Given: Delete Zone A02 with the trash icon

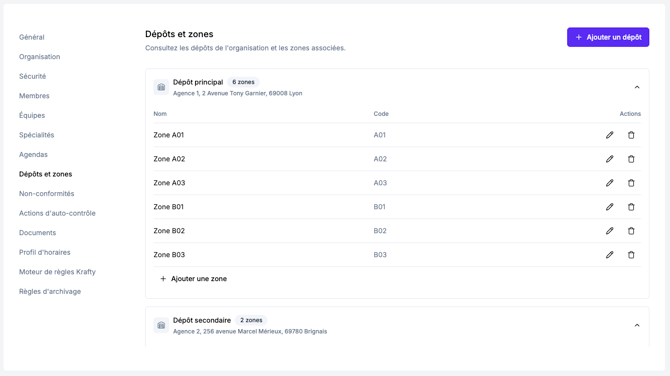Looking at the screenshot, I should point(631,159).
